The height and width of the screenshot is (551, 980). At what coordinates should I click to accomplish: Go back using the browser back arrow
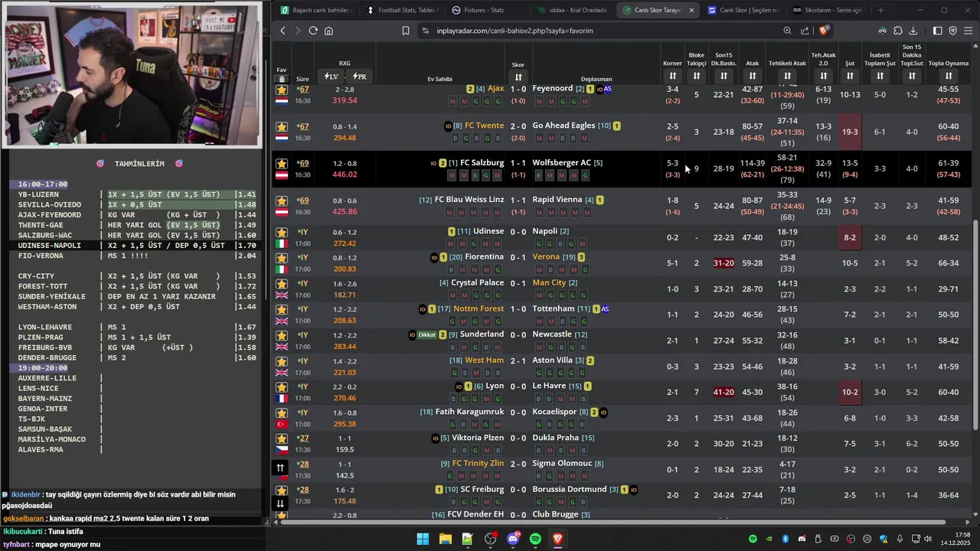tap(283, 31)
